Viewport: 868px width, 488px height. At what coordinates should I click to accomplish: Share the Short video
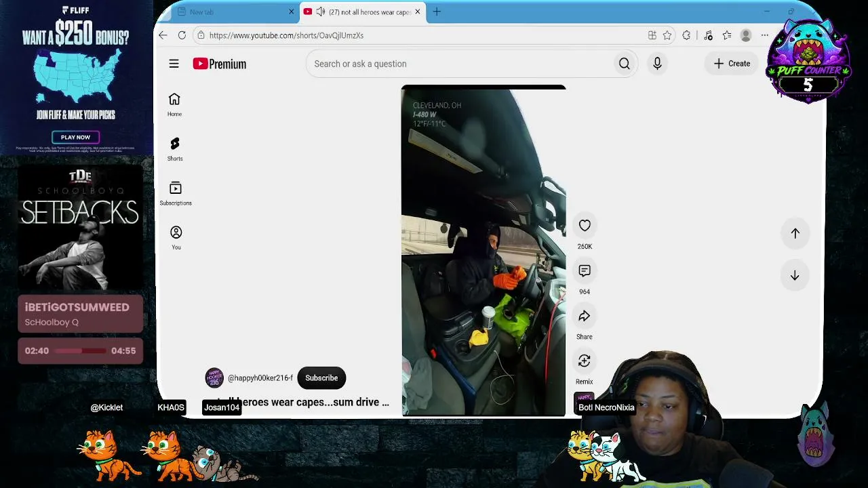585,317
